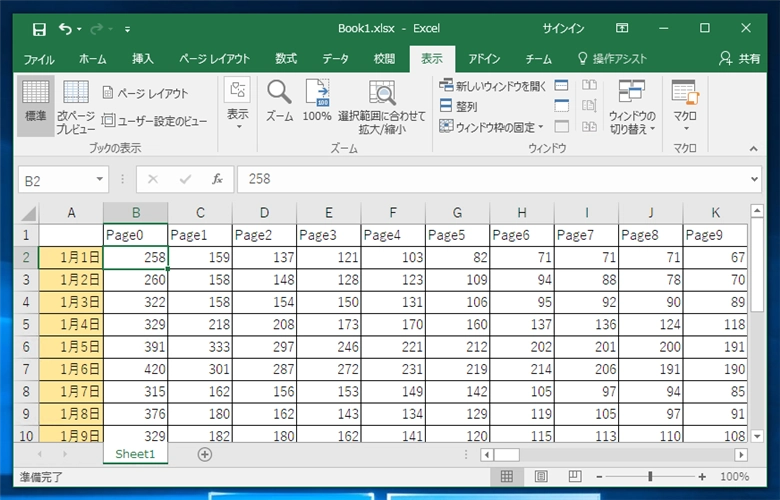Click the status bar Normal view icon
780x500 pixels.
click(x=506, y=477)
